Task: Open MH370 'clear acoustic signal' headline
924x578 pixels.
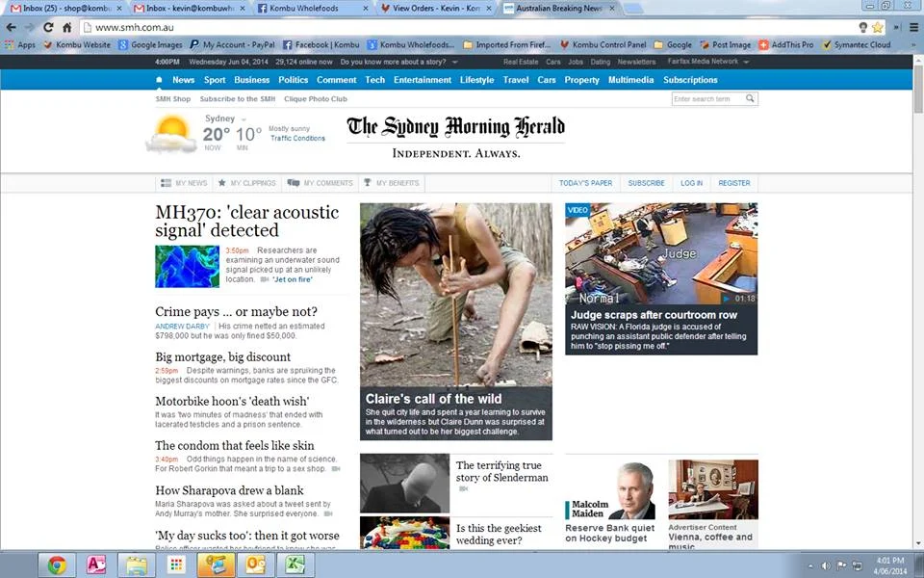Action: pyautogui.click(x=247, y=222)
